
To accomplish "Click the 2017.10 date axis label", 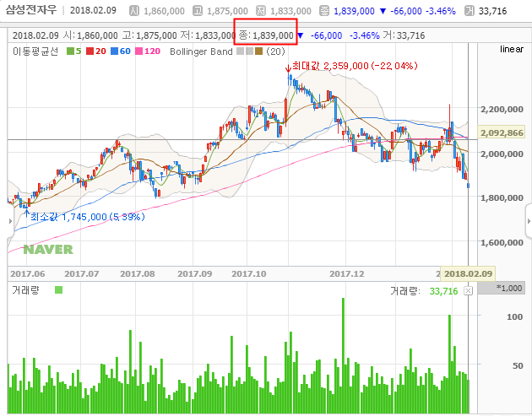I will (x=249, y=274).
